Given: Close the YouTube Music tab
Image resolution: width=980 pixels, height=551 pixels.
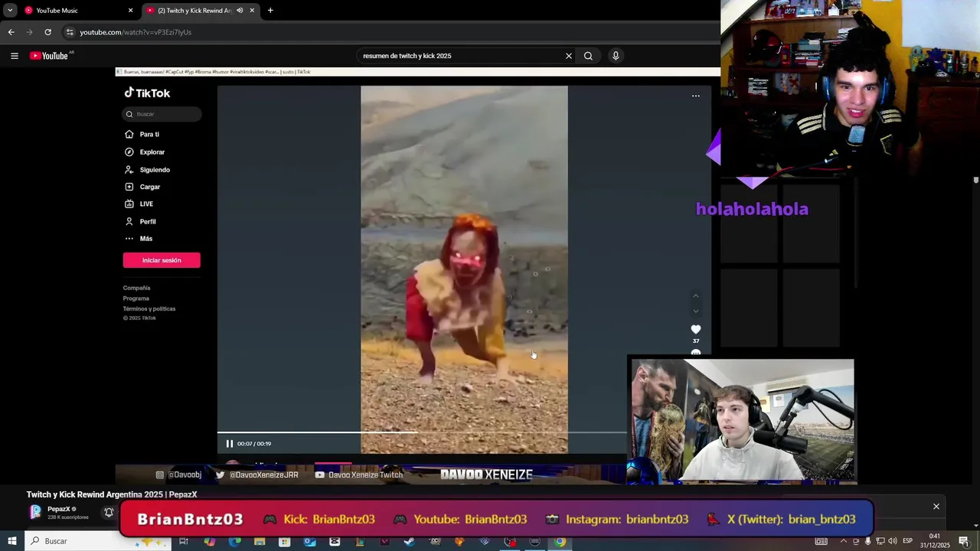Looking at the screenshot, I should (x=130, y=11).
